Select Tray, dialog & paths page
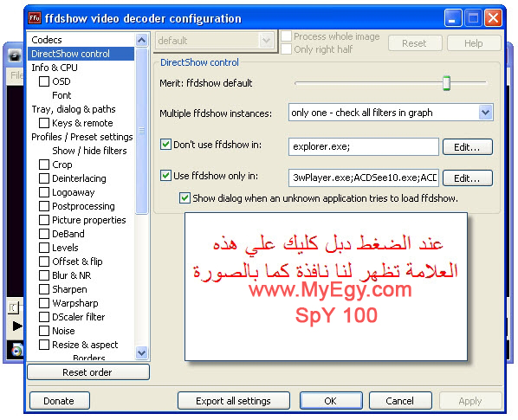518x420 pixels. (x=74, y=109)
